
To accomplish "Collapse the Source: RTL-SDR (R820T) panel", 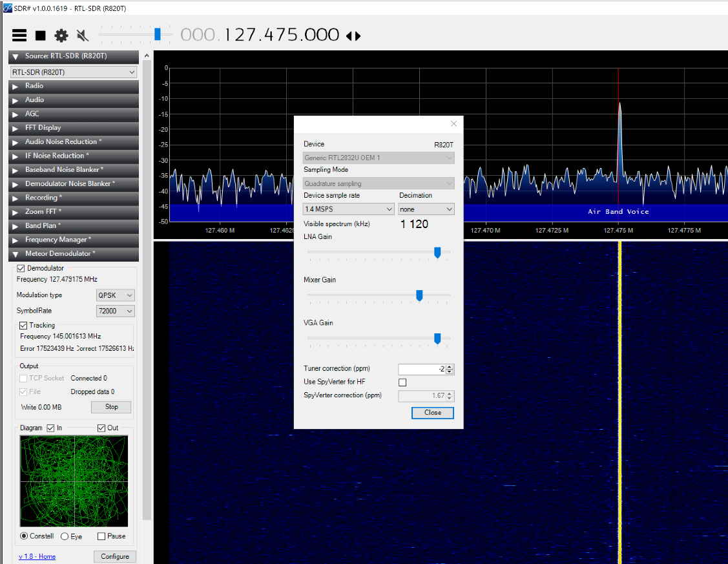I will 74,56.
